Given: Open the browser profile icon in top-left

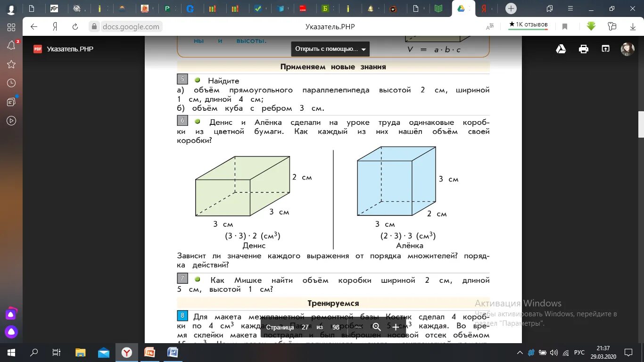Looking at the screenshot, I should (x=10, y=8).
